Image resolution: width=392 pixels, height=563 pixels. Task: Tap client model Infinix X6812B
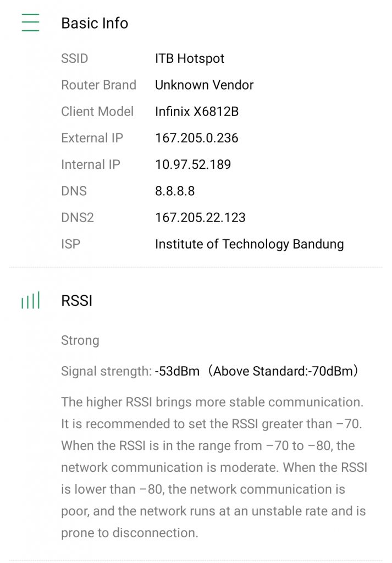pos(197,111)
